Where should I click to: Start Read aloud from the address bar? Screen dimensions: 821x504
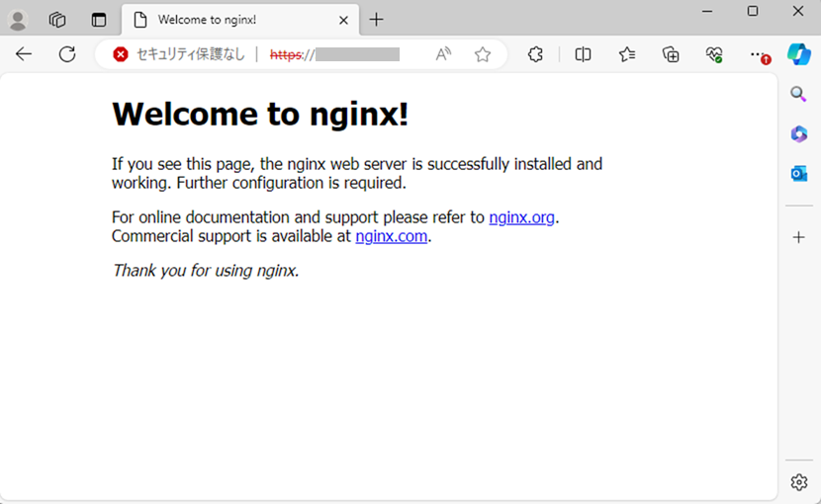(x=443, y=54)
